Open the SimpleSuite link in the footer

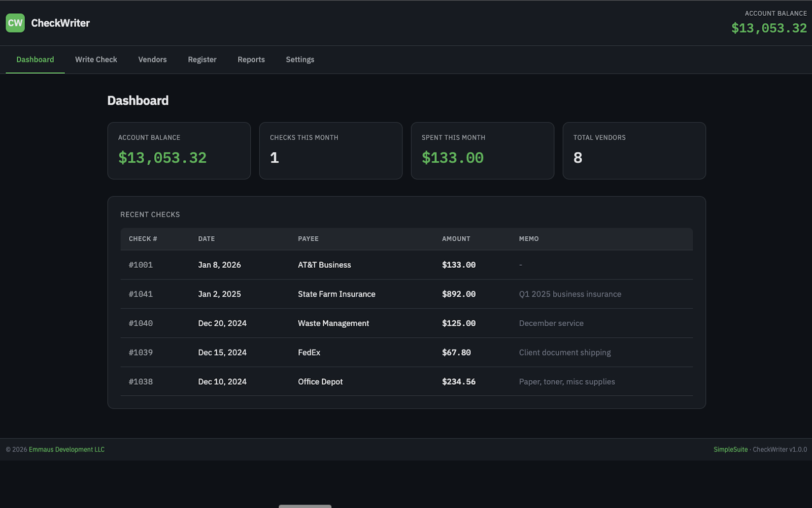tap(730, 449)
